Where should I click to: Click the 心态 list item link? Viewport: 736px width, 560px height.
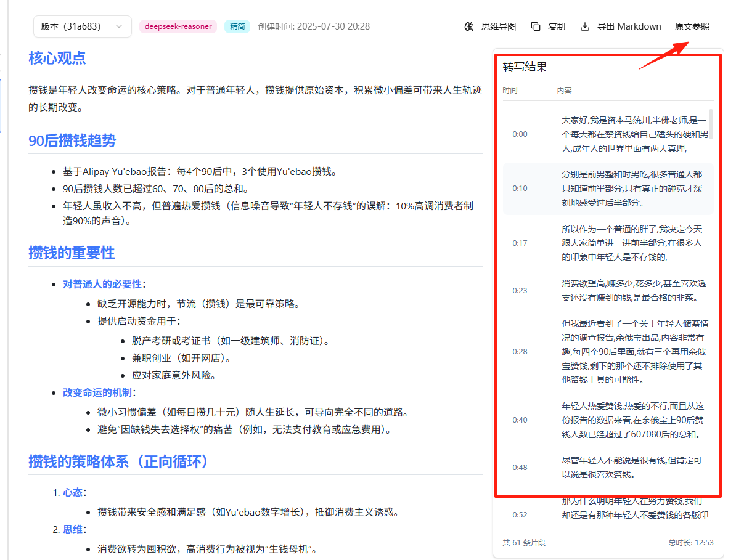pyautogui.click(x=73, y=492)
